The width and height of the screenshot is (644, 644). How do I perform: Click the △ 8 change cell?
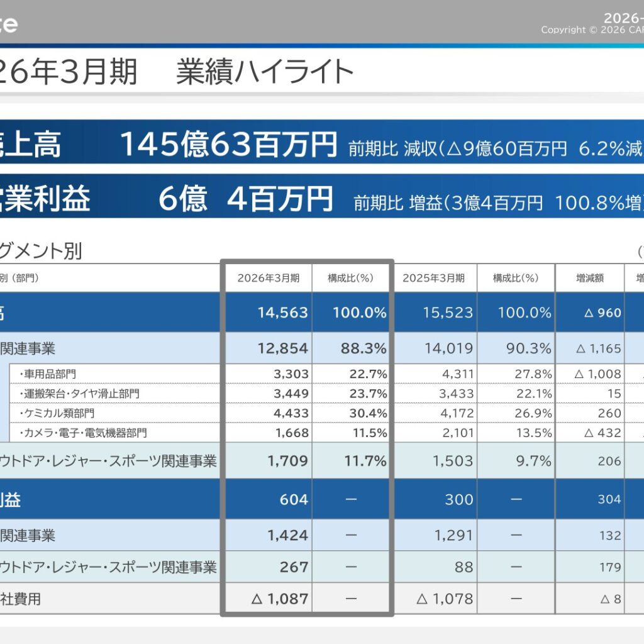pyautogui.click(x=611, y=599)
